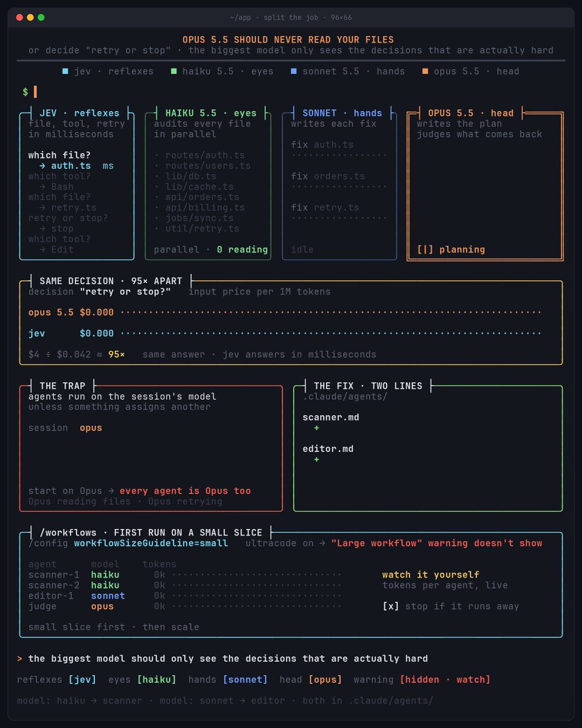Close the terminal window with the red button
This screenshot has width=582, height=728.
19,18
